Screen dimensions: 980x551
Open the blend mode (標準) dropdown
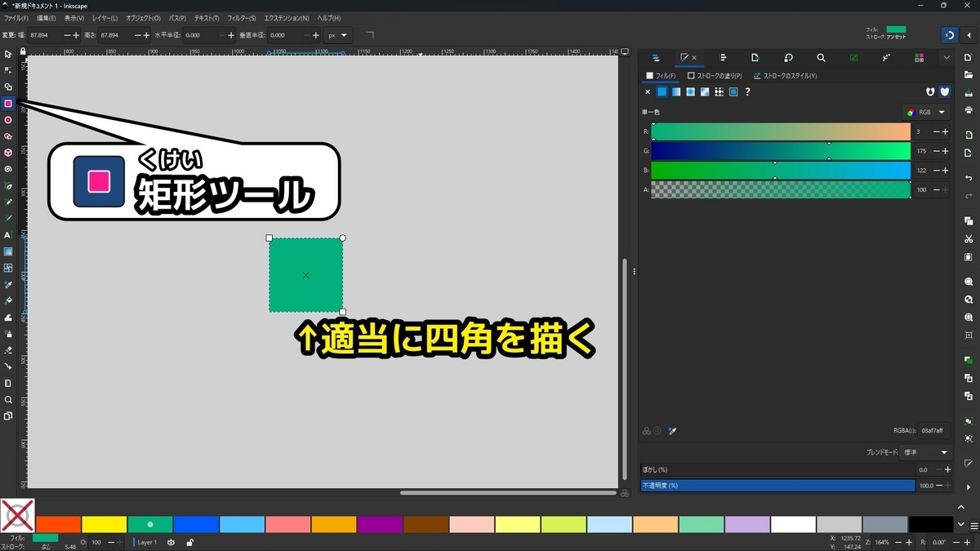click(x=923, y=451)
